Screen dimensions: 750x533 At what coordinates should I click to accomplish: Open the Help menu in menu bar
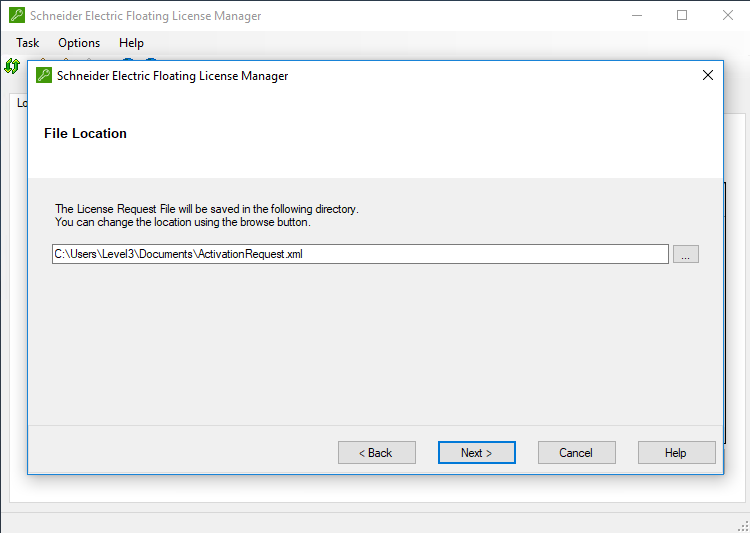pos(131,43)
